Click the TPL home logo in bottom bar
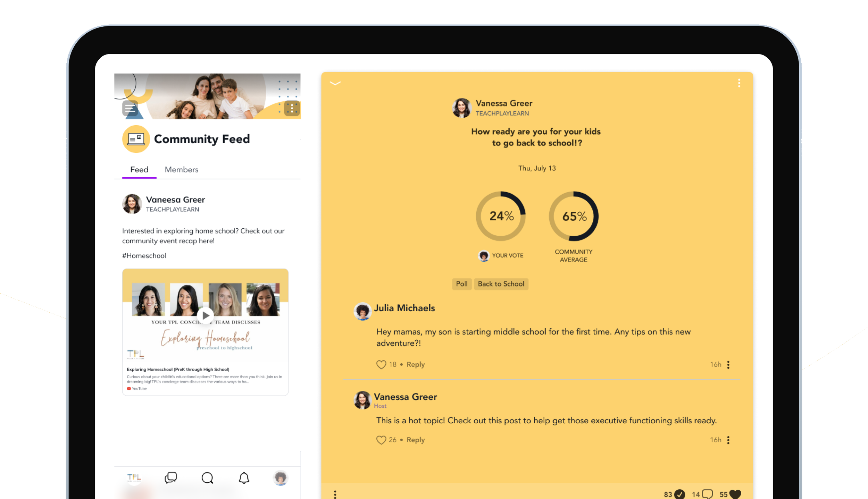The width and height of the screenshot is (868, 499). [x=134, y=478]
